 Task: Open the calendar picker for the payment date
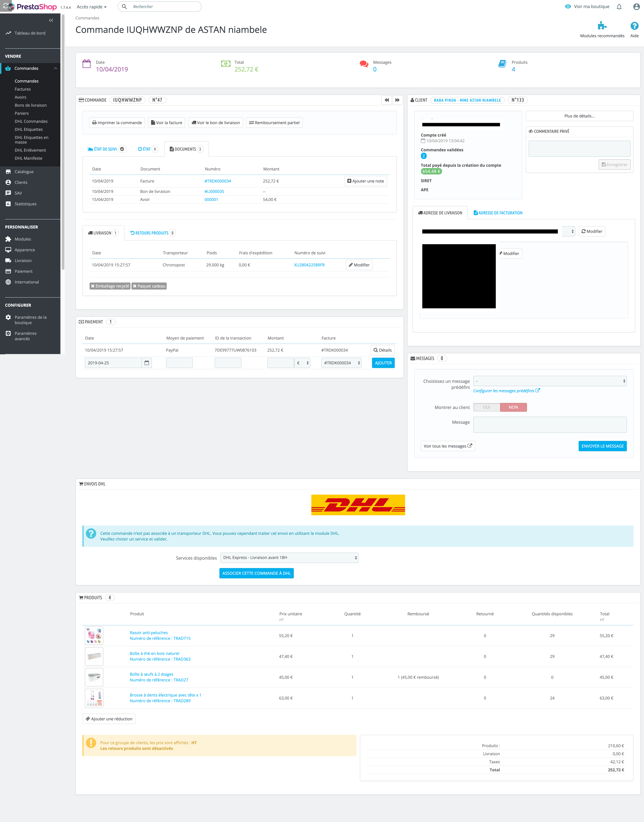click(x=147, y=362)
